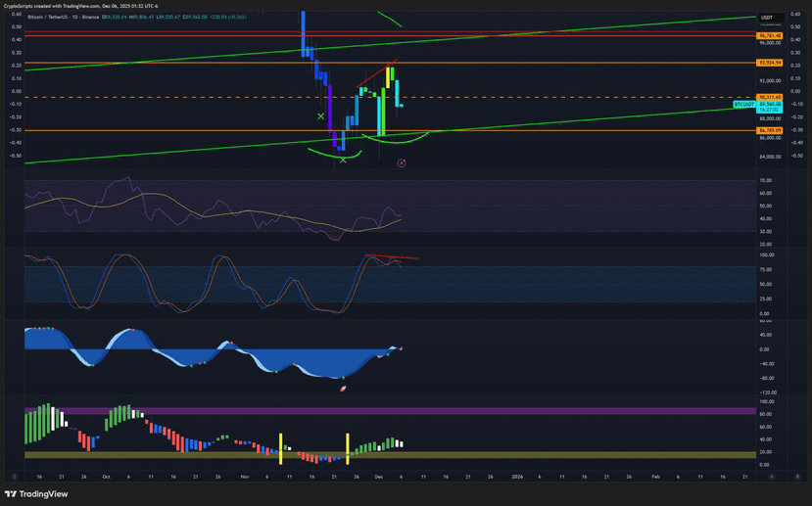Select the red trendline above recent candles
This screenshot has height=506, width=812.
tap(377, 73)
